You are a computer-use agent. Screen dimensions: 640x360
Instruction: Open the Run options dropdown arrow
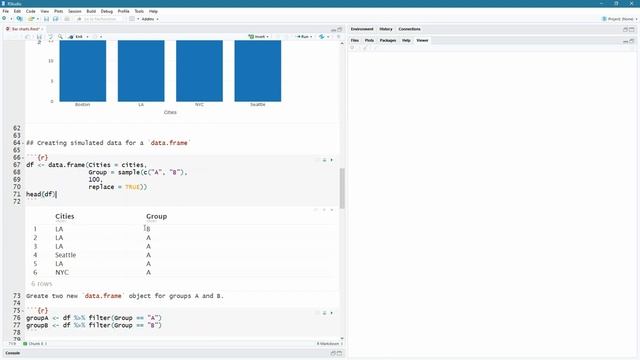[311, 37]
